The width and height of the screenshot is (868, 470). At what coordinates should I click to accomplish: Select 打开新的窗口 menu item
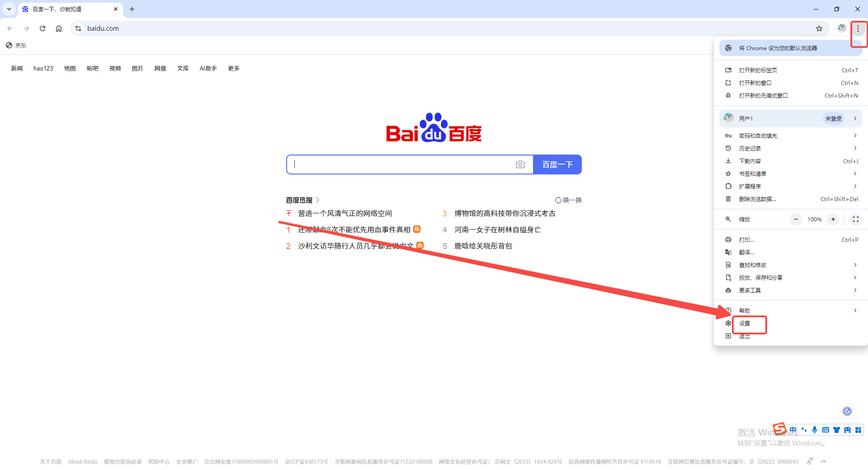[791, 83]
